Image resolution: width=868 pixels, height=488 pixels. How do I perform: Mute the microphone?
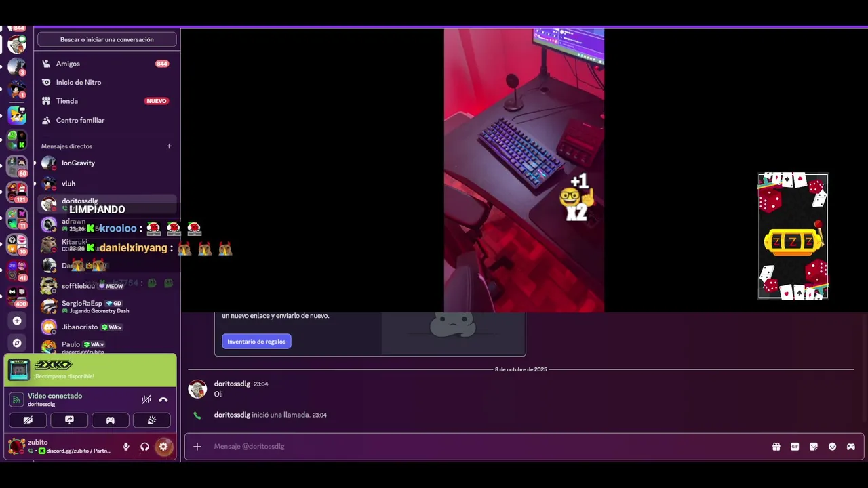pos(125,447)
